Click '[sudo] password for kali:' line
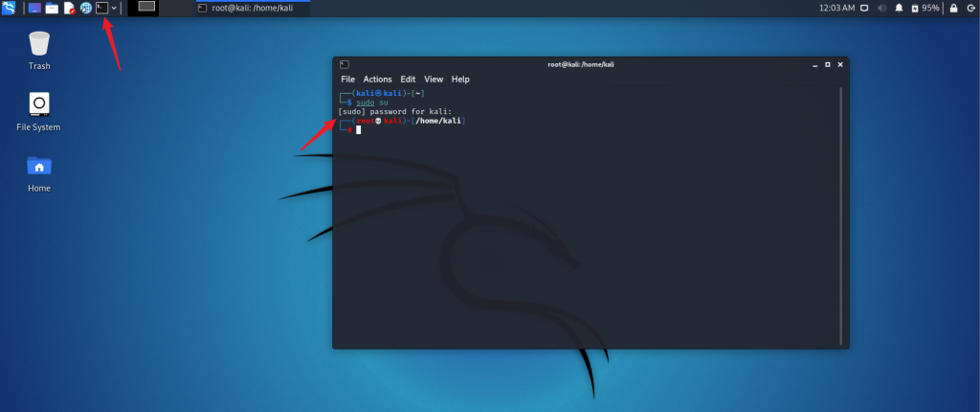This screenshot has width=980, height=412. pos(394,111)
